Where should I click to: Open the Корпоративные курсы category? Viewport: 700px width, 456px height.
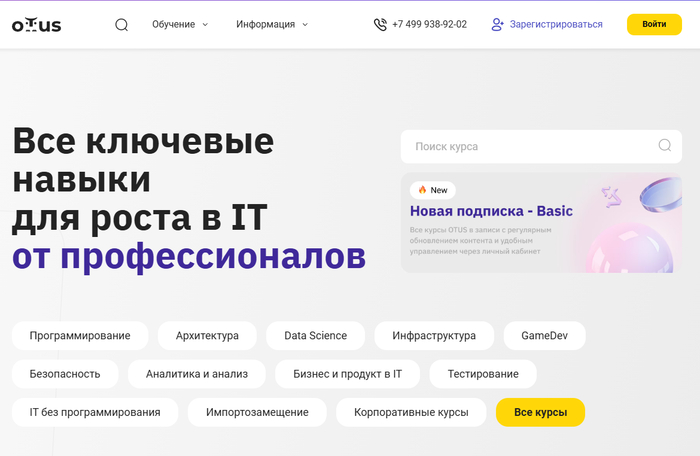point(410,412)
